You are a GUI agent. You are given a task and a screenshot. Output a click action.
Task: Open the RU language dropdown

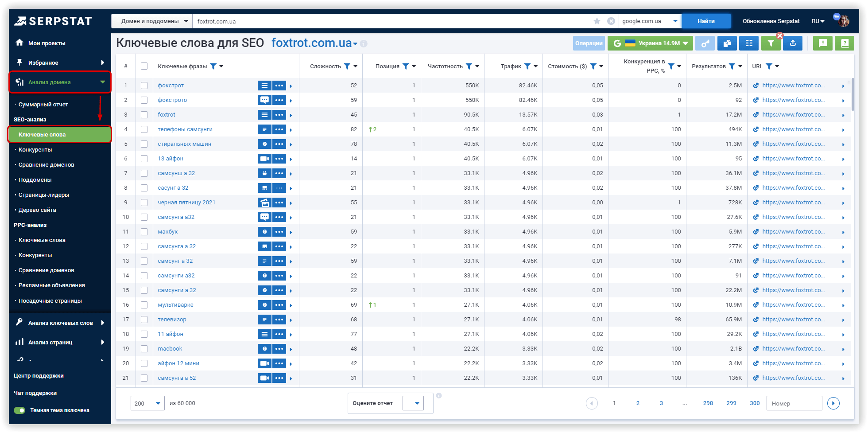point(818,21)
